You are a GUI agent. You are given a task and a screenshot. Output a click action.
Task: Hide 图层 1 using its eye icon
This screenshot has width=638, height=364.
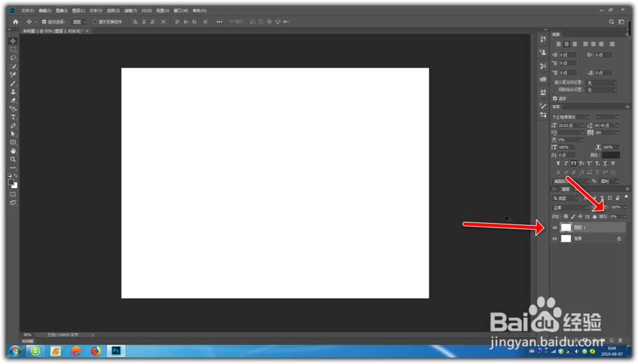(x=554, y=228)
